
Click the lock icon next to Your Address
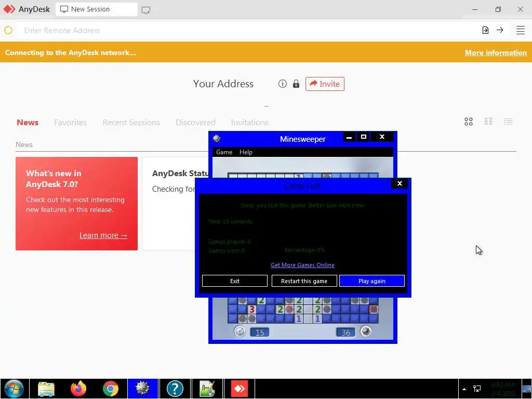pyautogui.click(x=296, y=84)
